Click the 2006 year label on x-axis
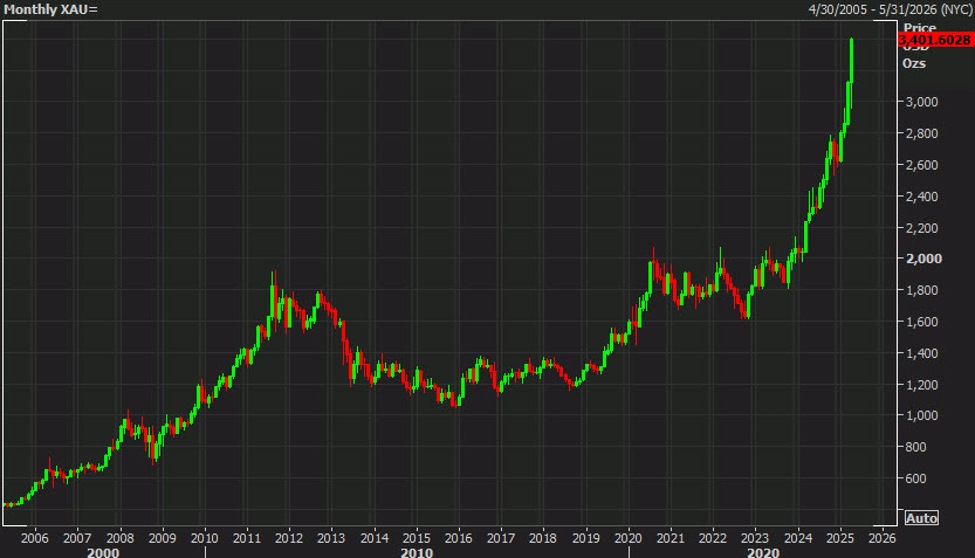 point(35,536)
